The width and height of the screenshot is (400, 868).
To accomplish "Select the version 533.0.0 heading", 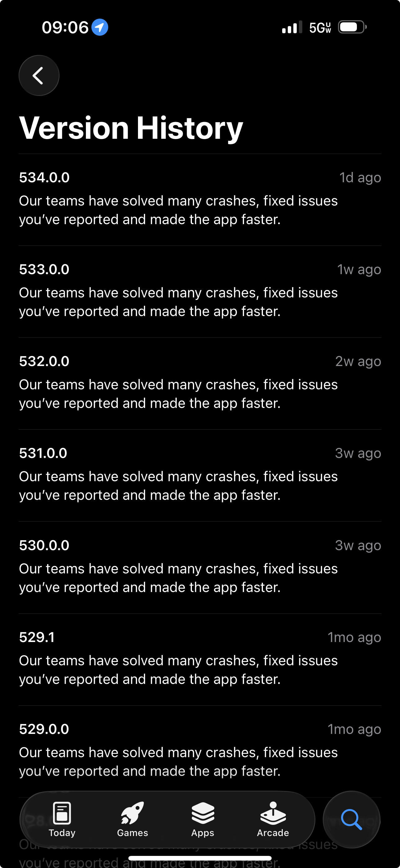I will tap(44, 269).
